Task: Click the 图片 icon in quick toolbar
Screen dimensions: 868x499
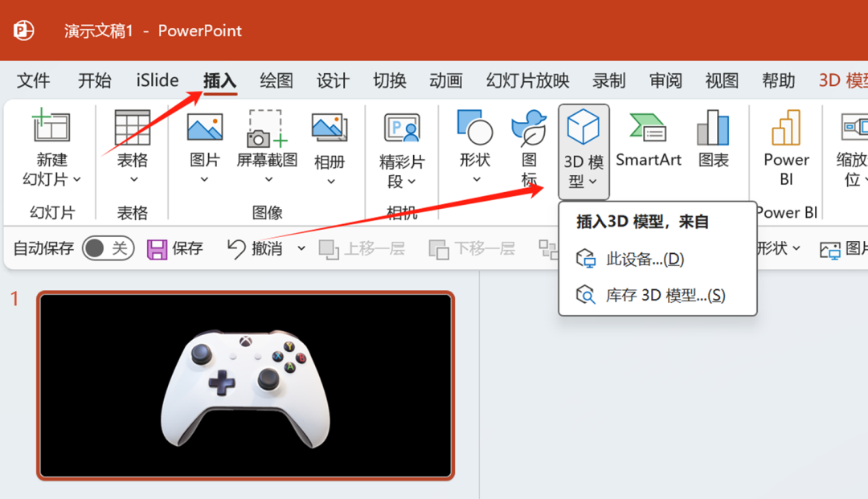Action: click(x=829, y=250)
